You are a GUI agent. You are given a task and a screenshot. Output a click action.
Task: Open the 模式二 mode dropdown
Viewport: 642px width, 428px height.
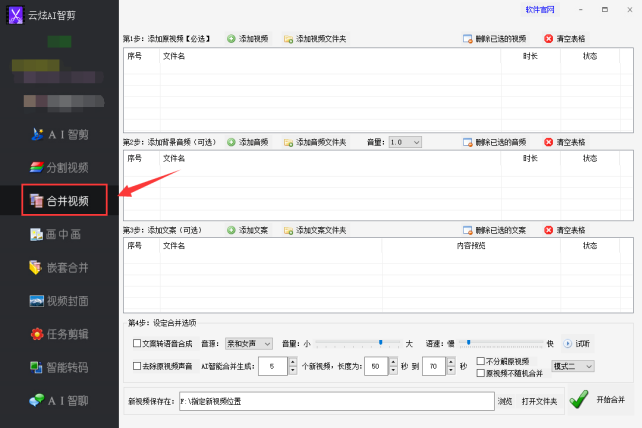(x=572, y=366)
